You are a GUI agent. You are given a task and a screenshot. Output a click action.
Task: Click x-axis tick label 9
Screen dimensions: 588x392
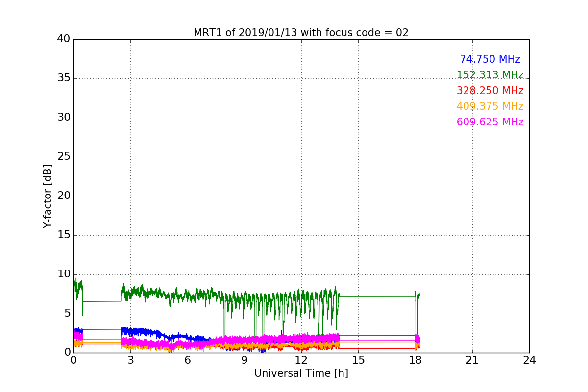[x=245, y=360]
